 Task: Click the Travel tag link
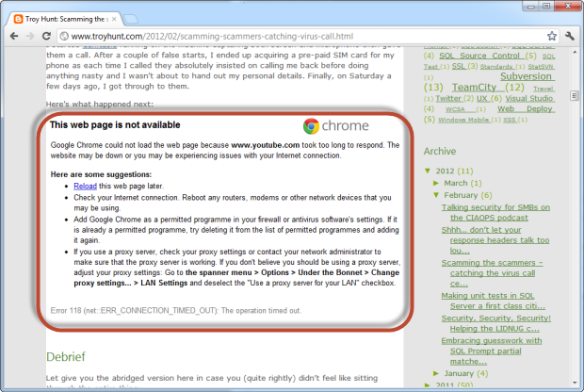[x=543, y=89]
